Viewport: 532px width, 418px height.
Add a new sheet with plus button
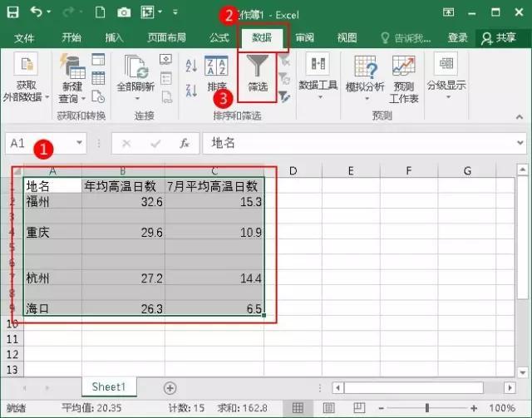[170, 388]
